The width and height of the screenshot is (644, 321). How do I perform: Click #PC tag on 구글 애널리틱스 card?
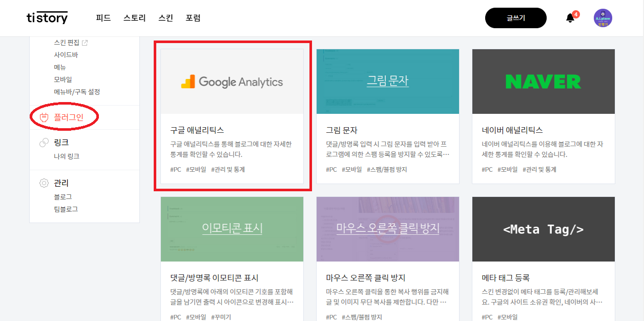tap(176, 169)
